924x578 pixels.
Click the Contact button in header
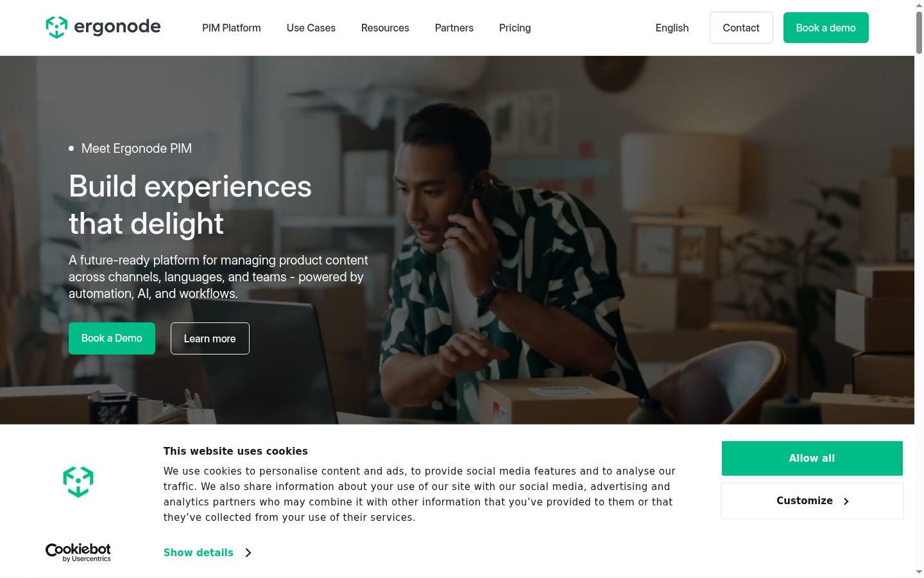pos(741,28)
